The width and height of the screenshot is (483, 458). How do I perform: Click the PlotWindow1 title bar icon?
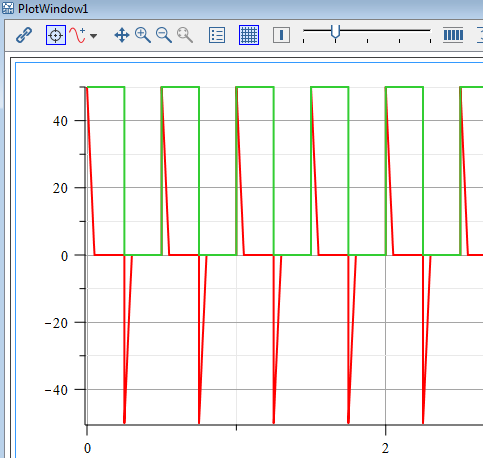pyautogui.click(x=8, y=8)
